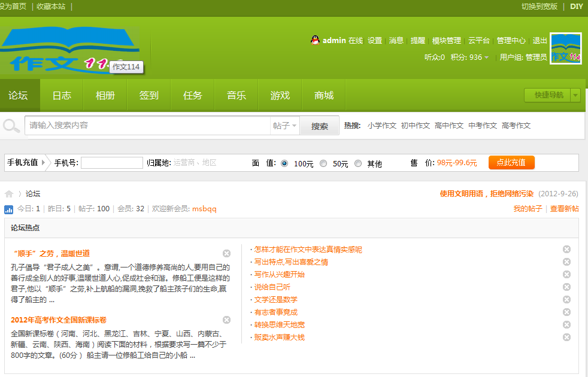Click the 作文114 site logo
588x377 pixels.
click(69, 50)
